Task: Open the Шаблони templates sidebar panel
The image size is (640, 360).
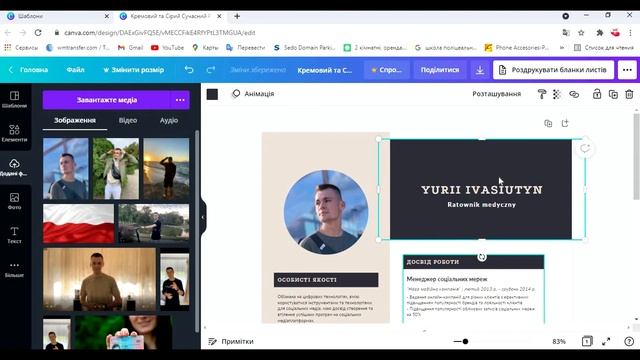Action: (14, 99)
